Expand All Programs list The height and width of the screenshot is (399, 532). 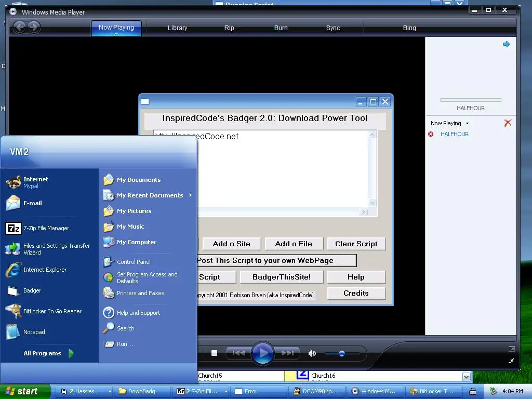click(48, 353)
